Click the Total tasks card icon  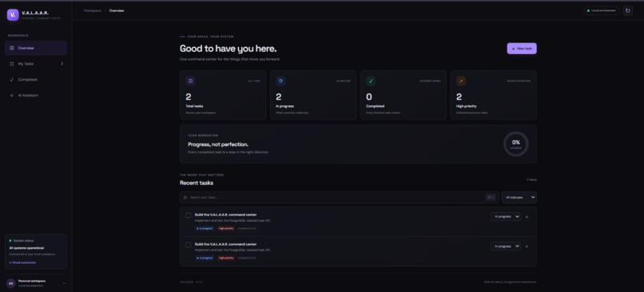pos(190,81)
